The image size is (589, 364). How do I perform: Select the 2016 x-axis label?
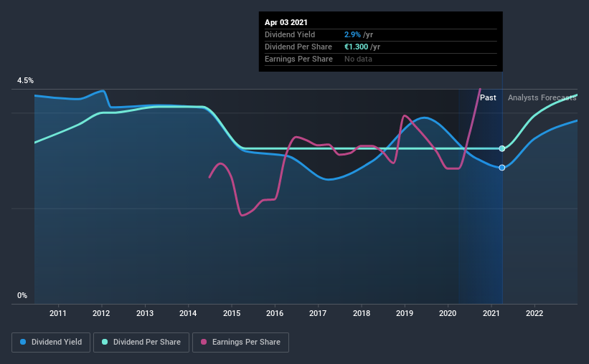click(275, 313)
